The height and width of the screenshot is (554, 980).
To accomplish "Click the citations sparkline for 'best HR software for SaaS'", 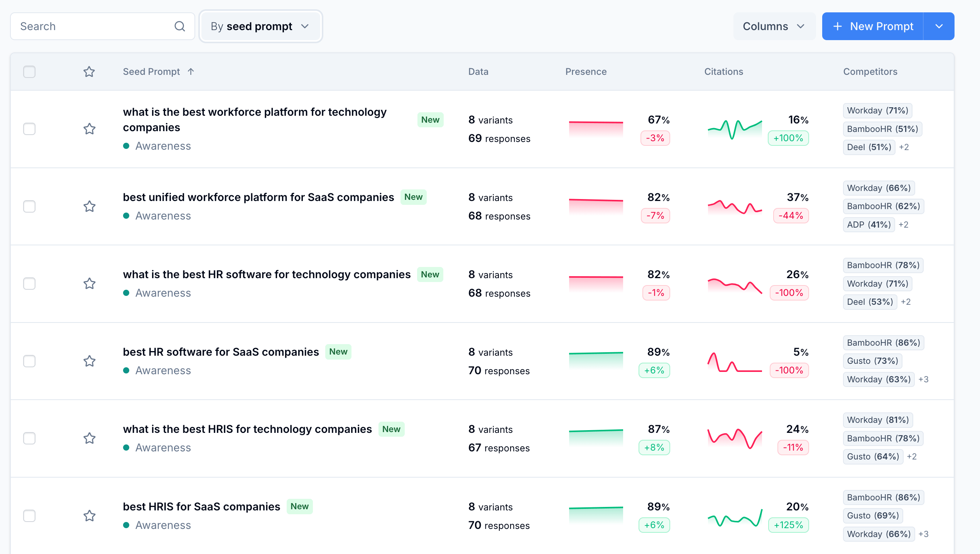I will point(735,362).
